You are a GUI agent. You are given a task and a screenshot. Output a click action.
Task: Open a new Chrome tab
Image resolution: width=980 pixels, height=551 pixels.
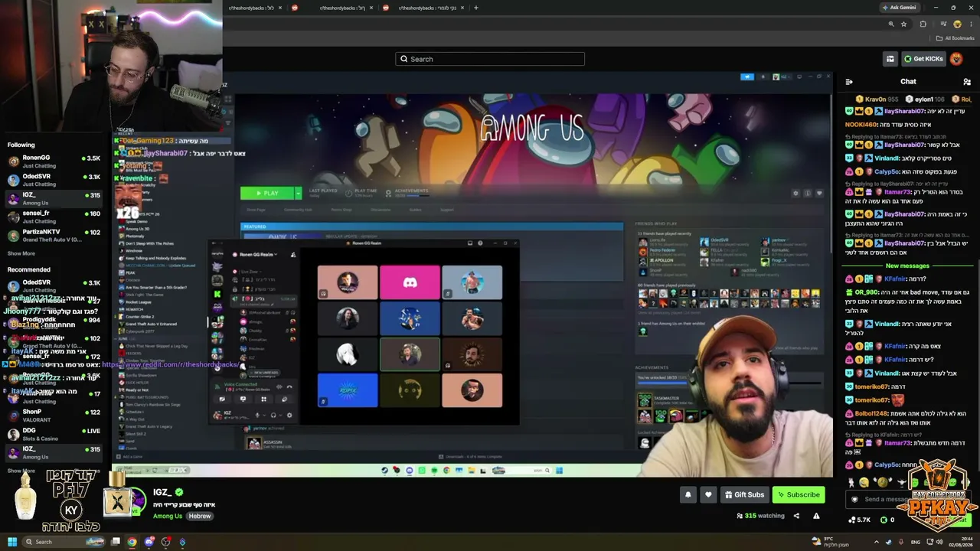475,8
